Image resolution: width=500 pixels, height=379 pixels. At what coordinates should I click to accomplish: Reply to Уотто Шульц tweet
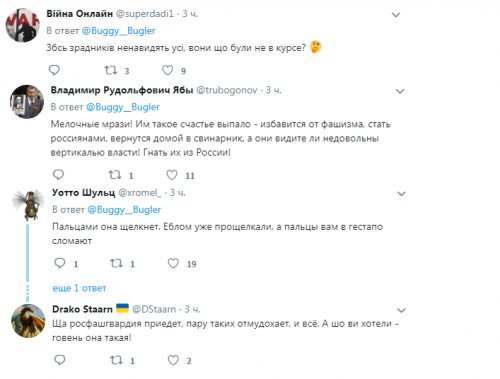coord(60,263)
